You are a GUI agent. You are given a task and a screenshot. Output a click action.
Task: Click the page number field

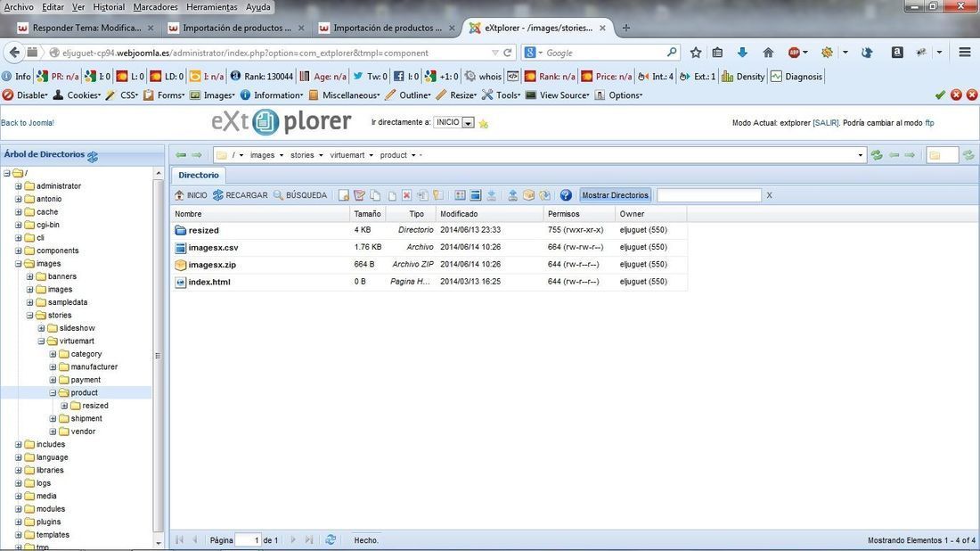[249, 539]
